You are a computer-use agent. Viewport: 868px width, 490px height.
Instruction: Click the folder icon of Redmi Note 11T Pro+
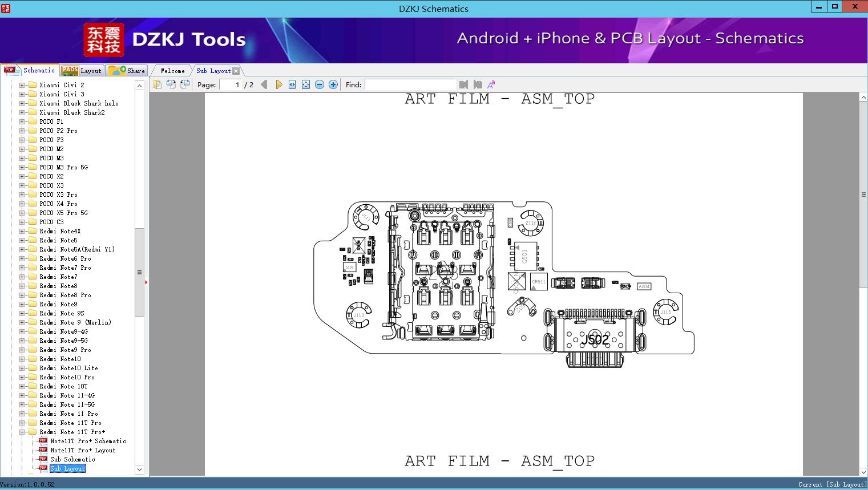coord(33,432)
